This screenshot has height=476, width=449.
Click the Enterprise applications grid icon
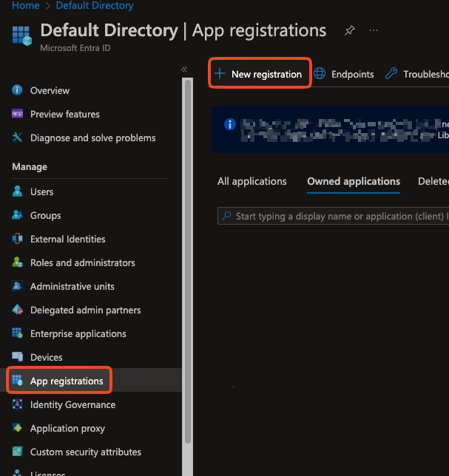coord(17,333)
